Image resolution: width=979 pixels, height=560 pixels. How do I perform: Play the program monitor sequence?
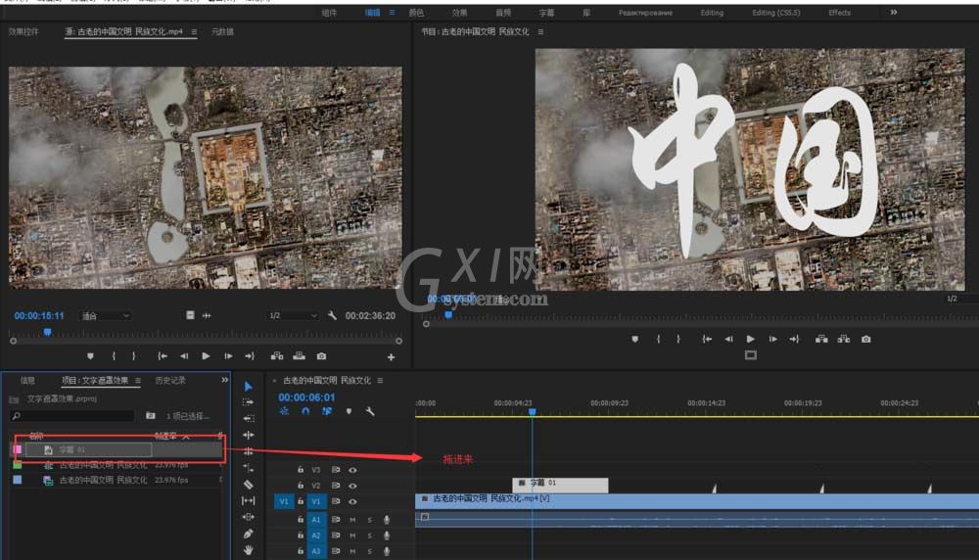(751, 339)
